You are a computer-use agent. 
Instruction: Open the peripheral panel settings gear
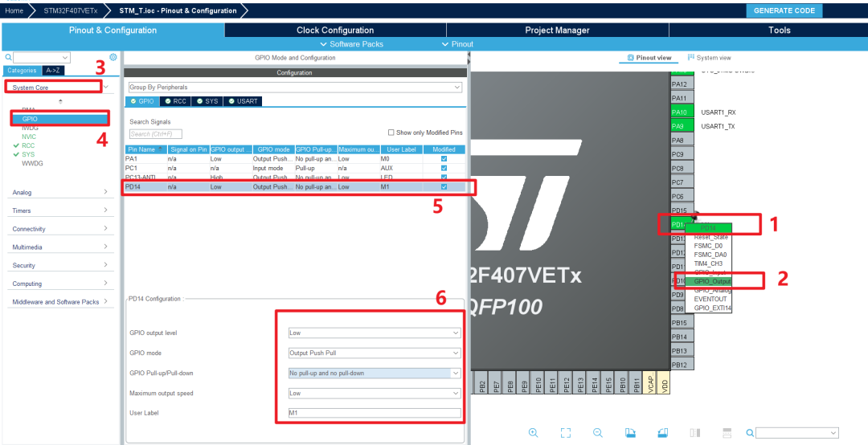[113, 57]
